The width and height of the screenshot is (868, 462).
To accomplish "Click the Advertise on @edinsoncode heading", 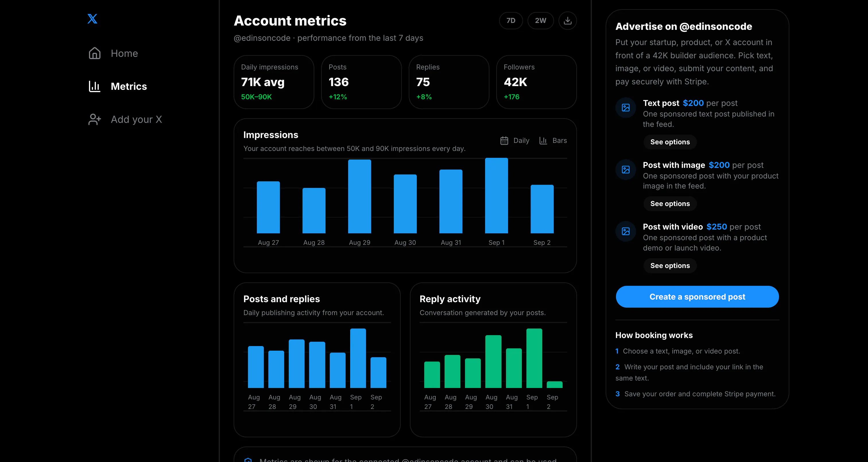I will tap(684, 26).
